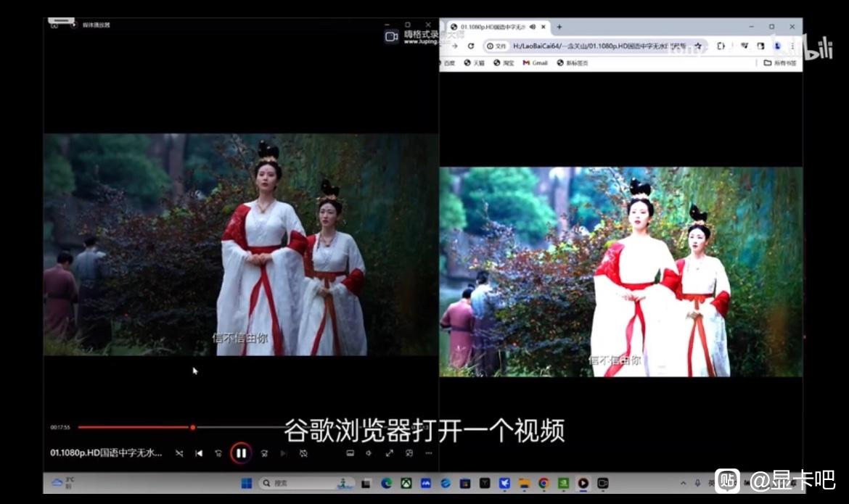Open the Windows Start menu
849x504 pixels.
[x=247, y=484]
